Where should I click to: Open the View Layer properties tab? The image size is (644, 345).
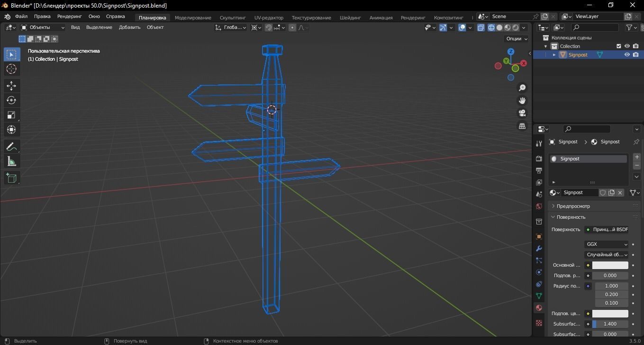coord(539,182)
